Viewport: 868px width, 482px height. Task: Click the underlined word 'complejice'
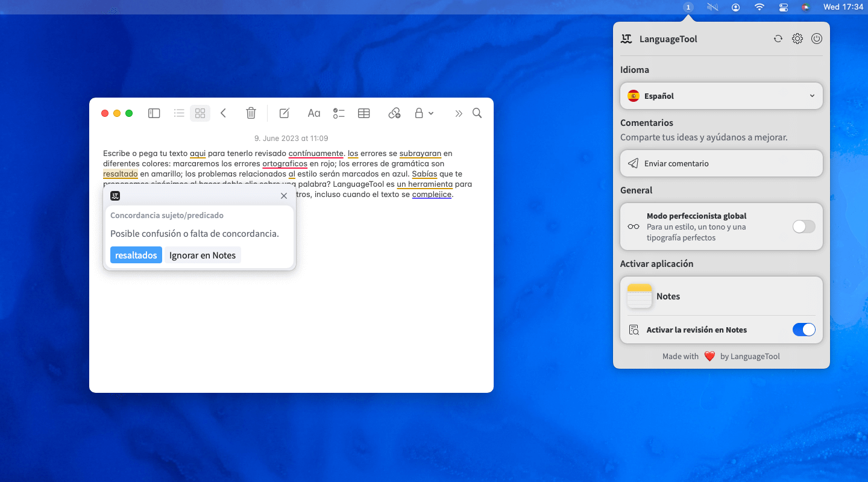[x=432, y=194]
